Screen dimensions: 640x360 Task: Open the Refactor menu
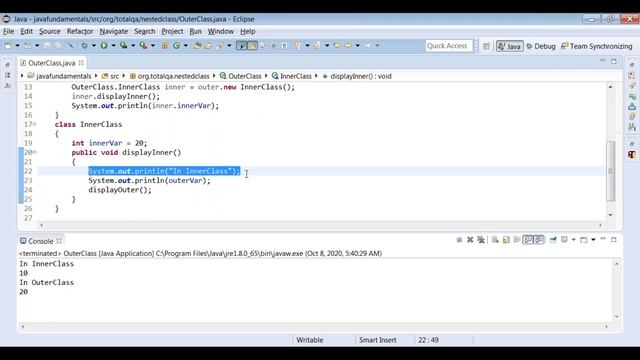pyautogui.click(x=80, y=31)
